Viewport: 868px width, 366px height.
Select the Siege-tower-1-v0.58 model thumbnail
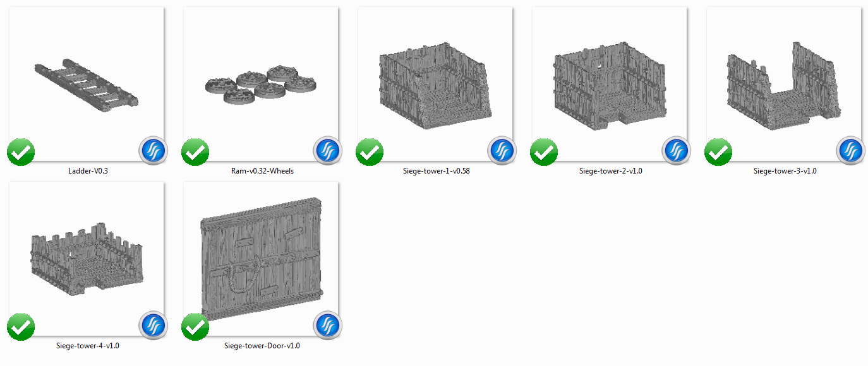435,85
